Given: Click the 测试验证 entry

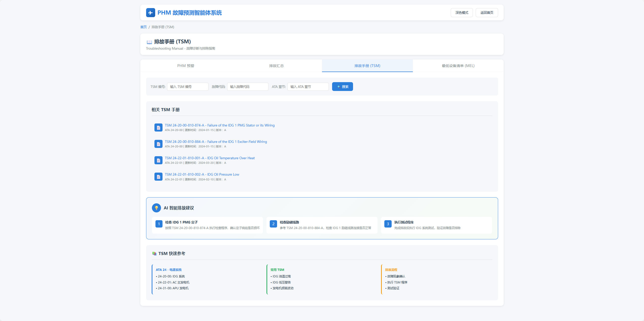Looking at the screenshot, I should [392, 288].
